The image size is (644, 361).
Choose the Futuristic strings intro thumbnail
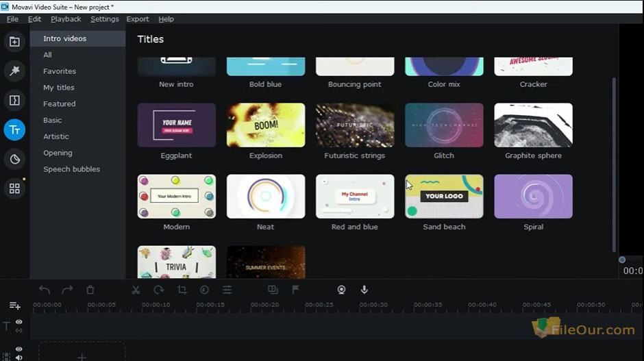[x=355, y=125]
